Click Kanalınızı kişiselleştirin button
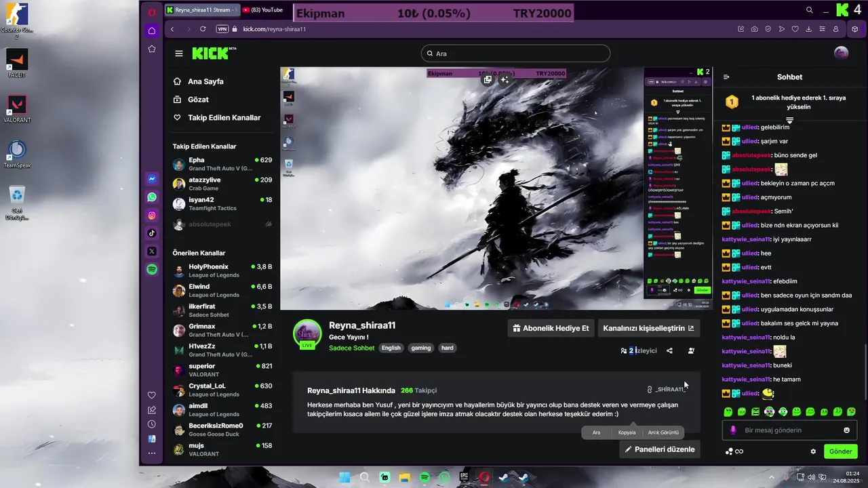Image resolution: width=868 pixels, height=488 pixels. click(x=648, y=328)
